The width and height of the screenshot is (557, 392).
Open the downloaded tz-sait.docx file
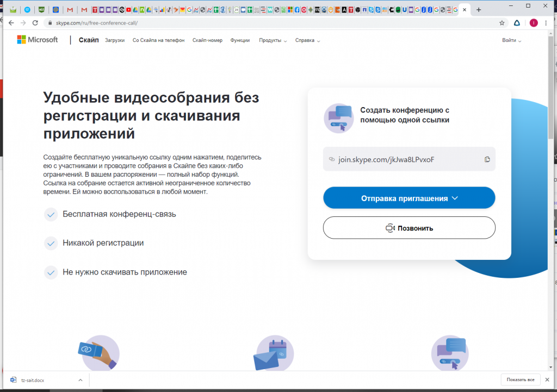click(x=33, y=380)
